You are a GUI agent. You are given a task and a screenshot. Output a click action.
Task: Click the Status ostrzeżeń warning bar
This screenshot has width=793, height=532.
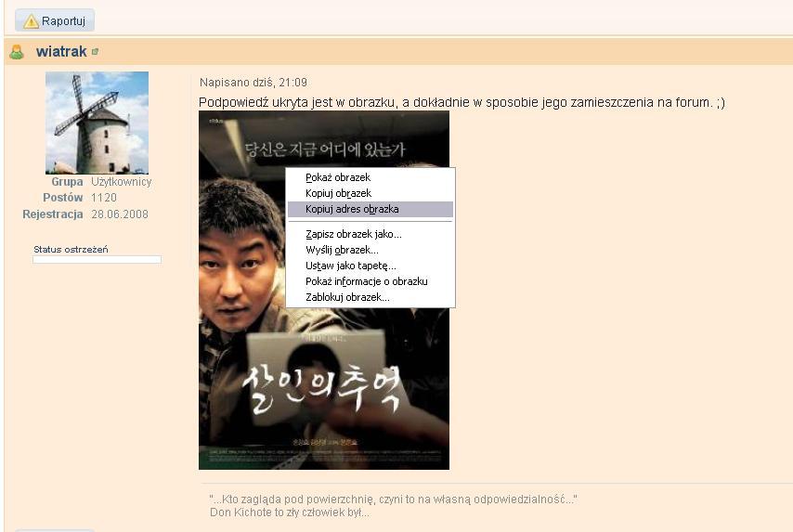pyautogui.click(x=97, y=259)
